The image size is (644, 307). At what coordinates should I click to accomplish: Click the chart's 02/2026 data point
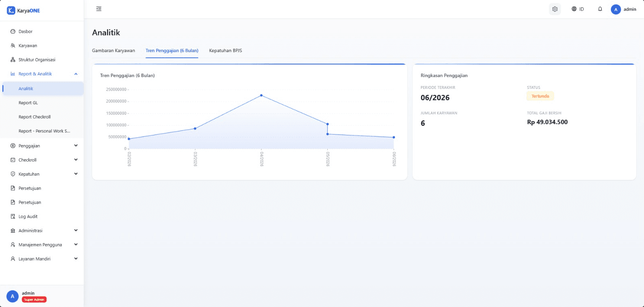click(x=129, y=139)
